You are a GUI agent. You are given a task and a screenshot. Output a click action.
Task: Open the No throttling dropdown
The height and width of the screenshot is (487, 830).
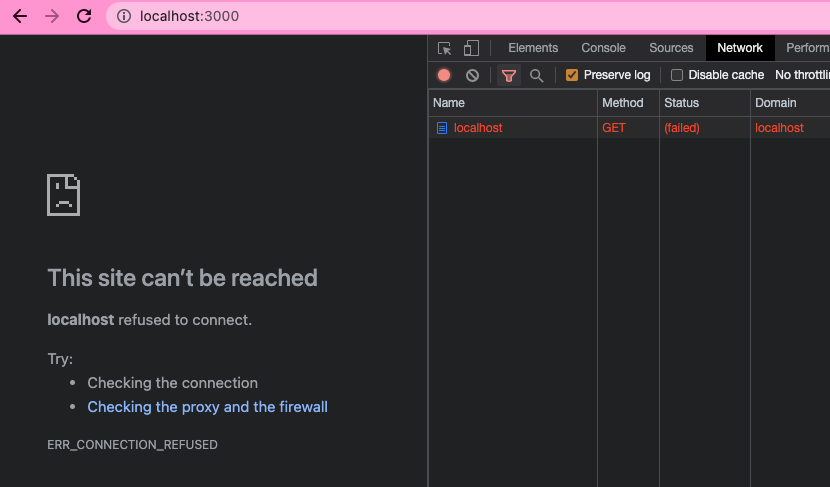[802, 75]
